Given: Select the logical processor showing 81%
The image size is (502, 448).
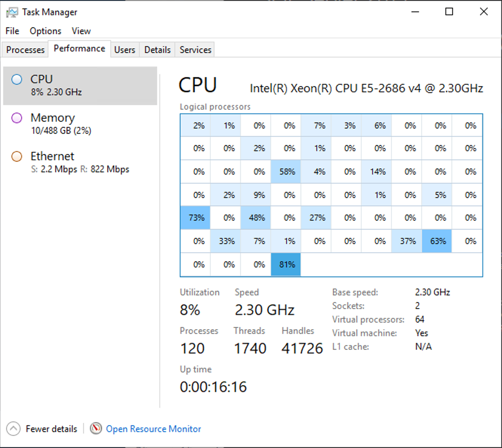Looking at the screenshot, I should click(286, 264).
